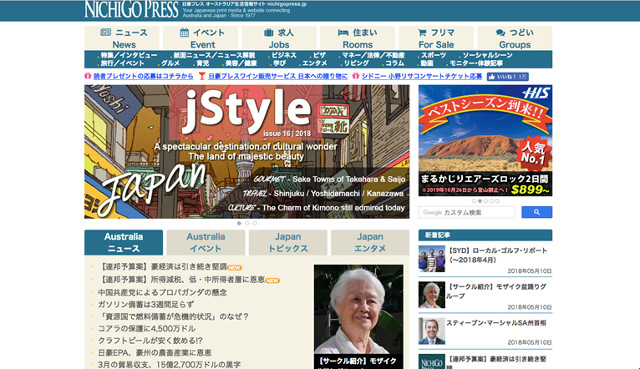The width and height of the screenshot is (640, 369).
Task: Open the フリマ For Sale section
Action: [x=436, y=38]
